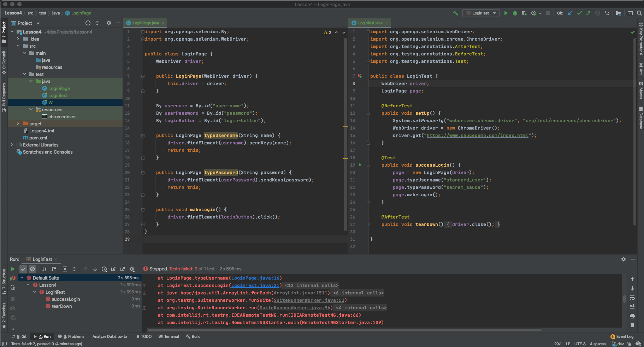
Task: Rerun failed tests in Run panel
Action: tap(13, 278)
